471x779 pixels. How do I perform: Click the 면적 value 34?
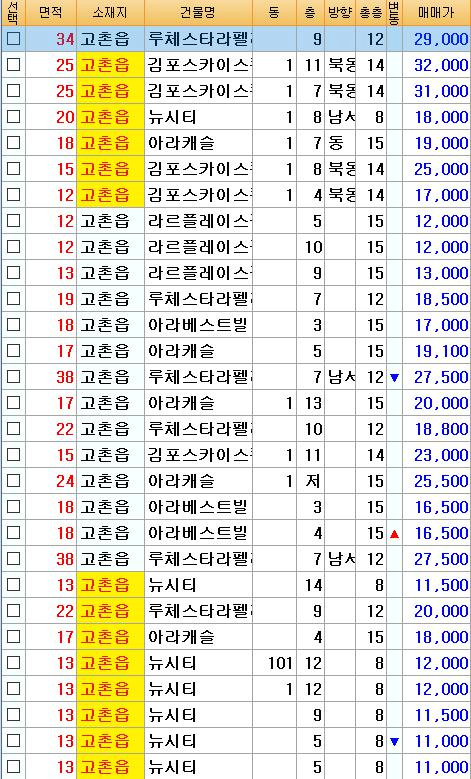coord(65,39)
